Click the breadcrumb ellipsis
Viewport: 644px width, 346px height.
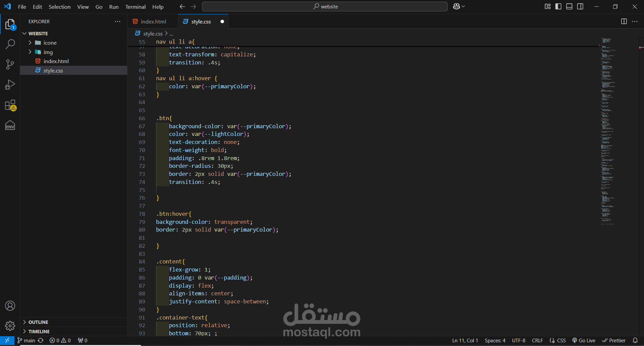coord(171,34)
